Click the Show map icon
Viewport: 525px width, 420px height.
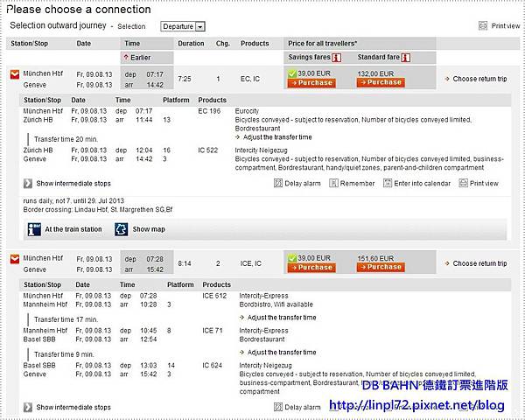[122, 229]
